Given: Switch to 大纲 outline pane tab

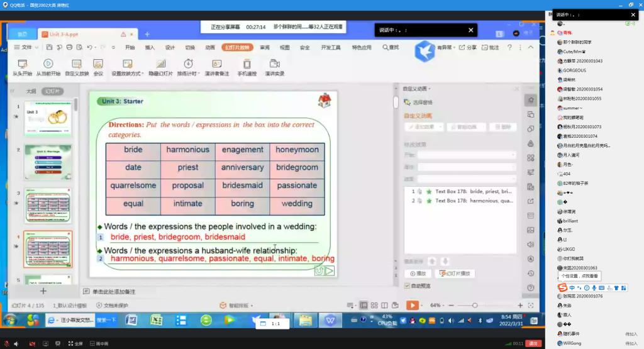Looking at the screenshot, I should 31,91.
